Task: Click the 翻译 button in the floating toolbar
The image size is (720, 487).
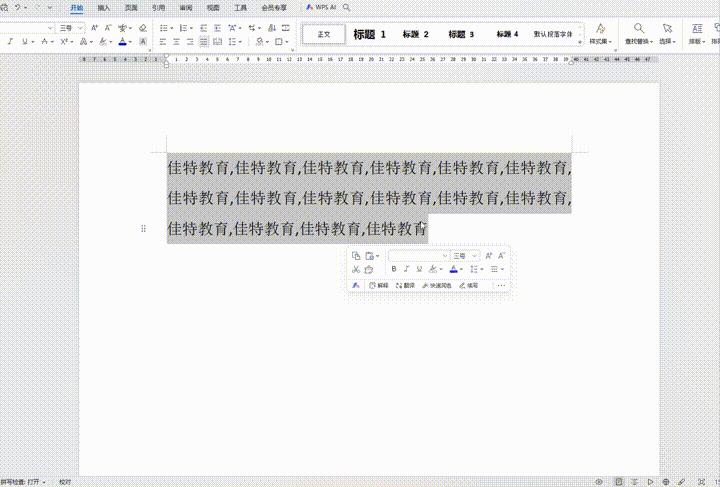Action: (x=405, y=285)
